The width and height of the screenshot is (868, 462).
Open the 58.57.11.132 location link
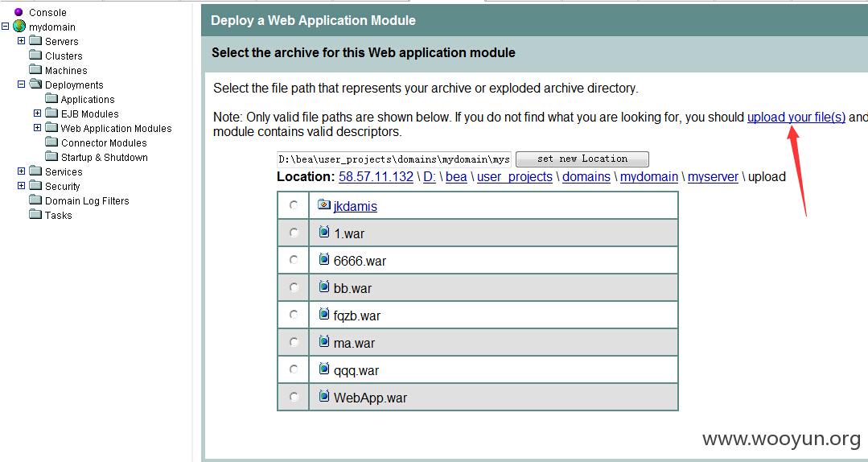(x=376, y=177)
